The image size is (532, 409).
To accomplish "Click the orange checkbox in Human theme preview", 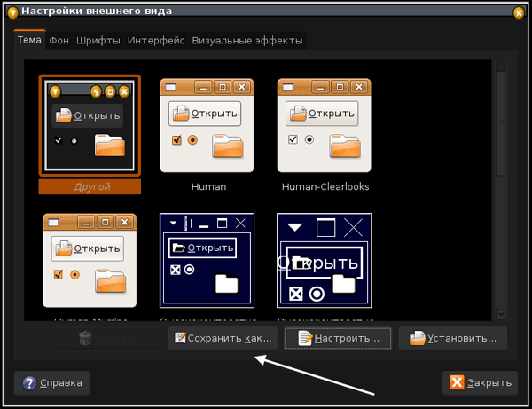I will click(176, 140).
